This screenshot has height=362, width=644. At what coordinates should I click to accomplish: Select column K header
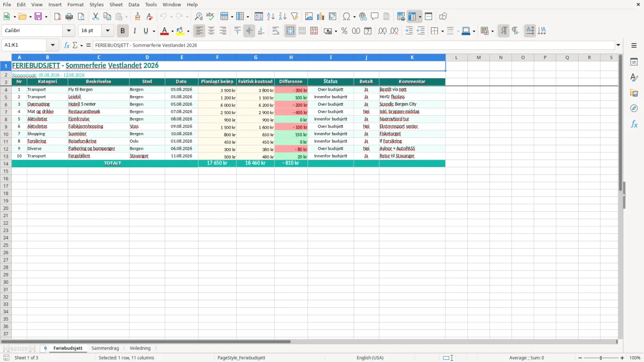tap(412, 57)
